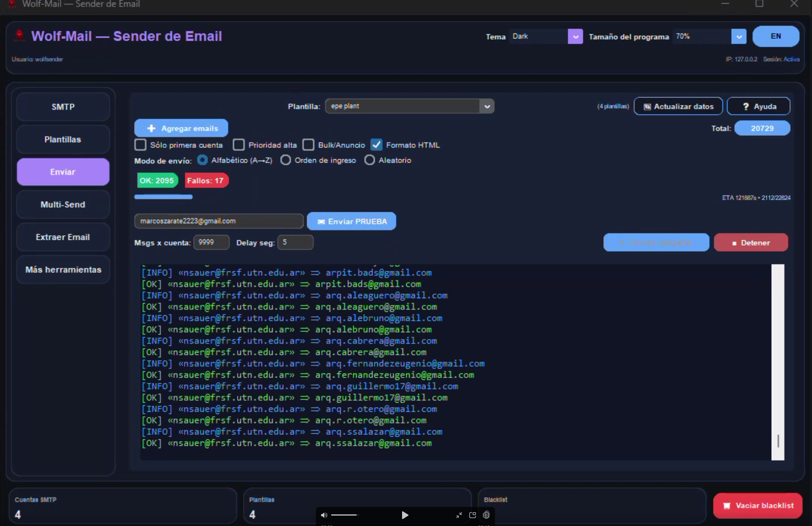Expand the Tamaño del programa dropdown
Viewport: 812px width, 526px height.
738,36
